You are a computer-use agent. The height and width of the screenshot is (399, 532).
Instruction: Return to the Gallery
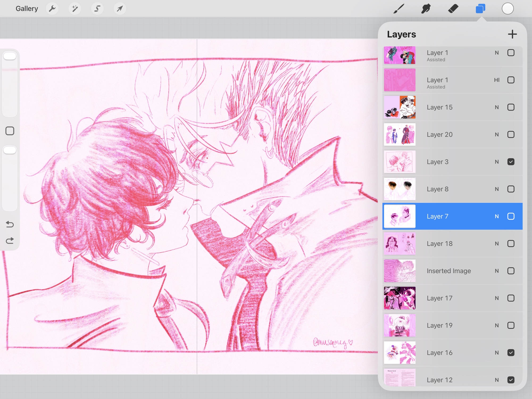coord(27,9)
